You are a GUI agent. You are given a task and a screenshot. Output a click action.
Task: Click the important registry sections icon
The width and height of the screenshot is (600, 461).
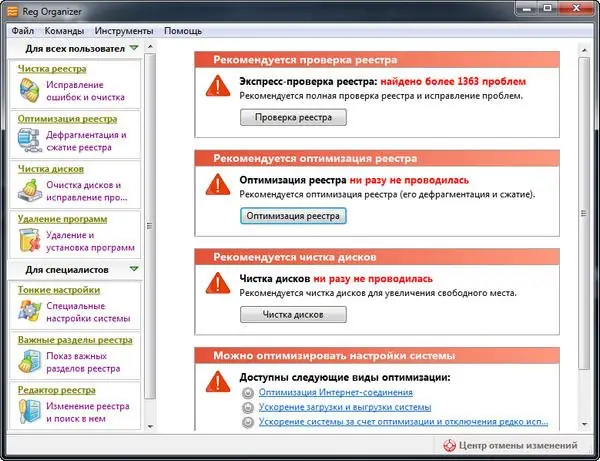tap(29, 362)
